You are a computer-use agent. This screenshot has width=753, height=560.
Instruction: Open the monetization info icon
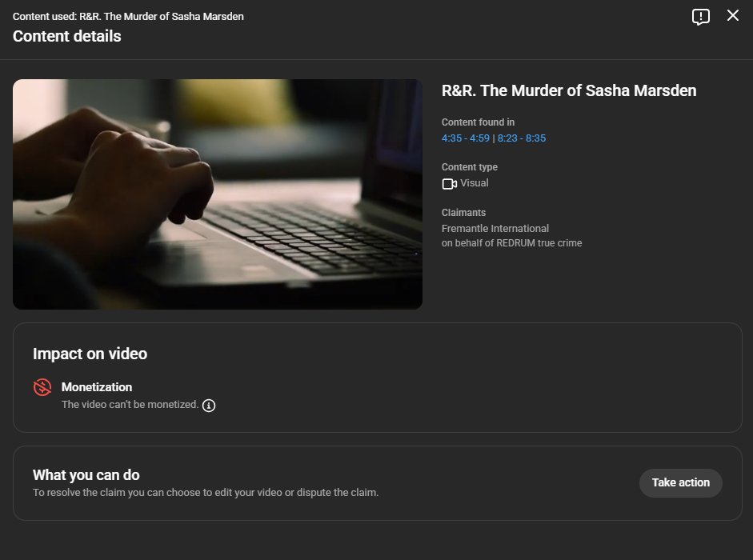(209, 406)
